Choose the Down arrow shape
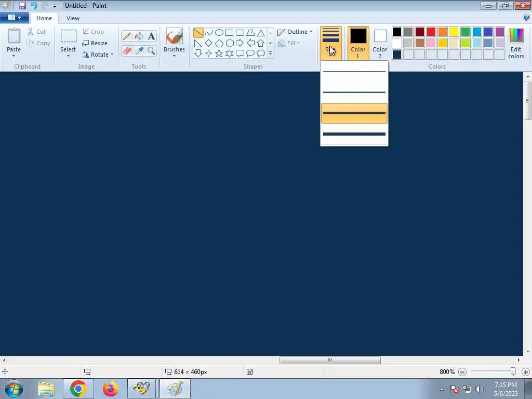Viewport: 532px width, 399px height. (x=198, y=54)
